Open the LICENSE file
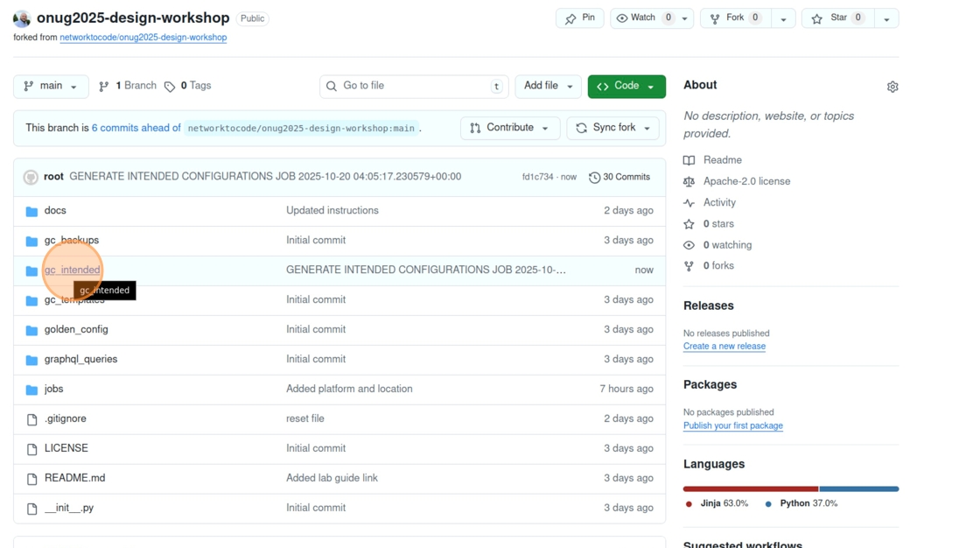The height and width of the screenshot is (548, 980). 66,448
